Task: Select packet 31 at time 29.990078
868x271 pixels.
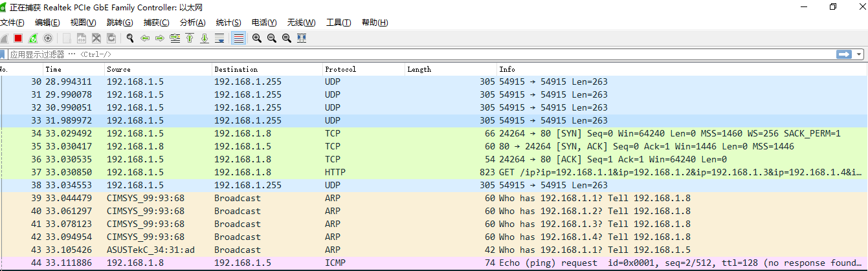Action: 434,95
